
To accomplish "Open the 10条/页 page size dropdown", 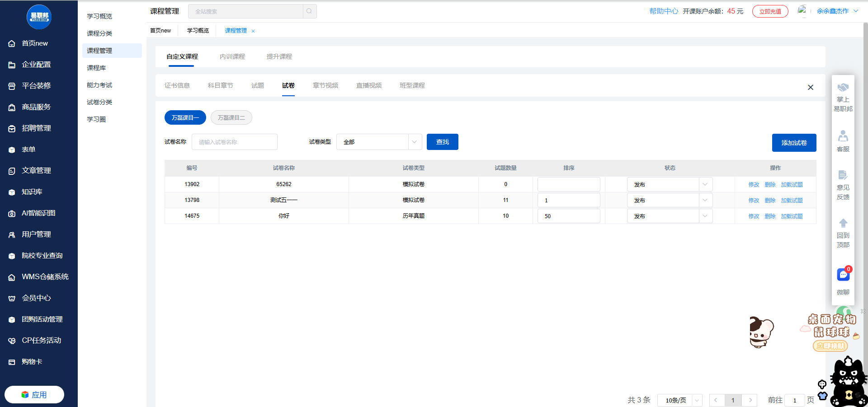I will 680,400.
